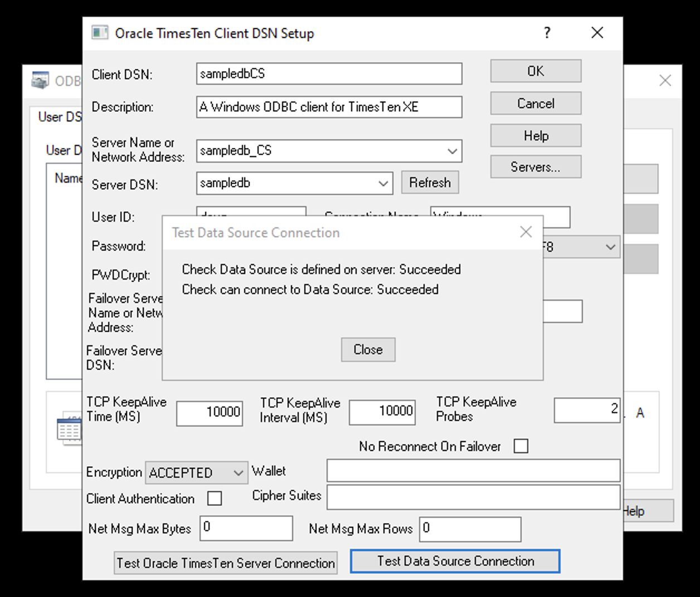The height and width of the screenshot is (597, 700).
Task: Click the ODBC Data Source Administrator icon
Action: click(x=40, y=80)
